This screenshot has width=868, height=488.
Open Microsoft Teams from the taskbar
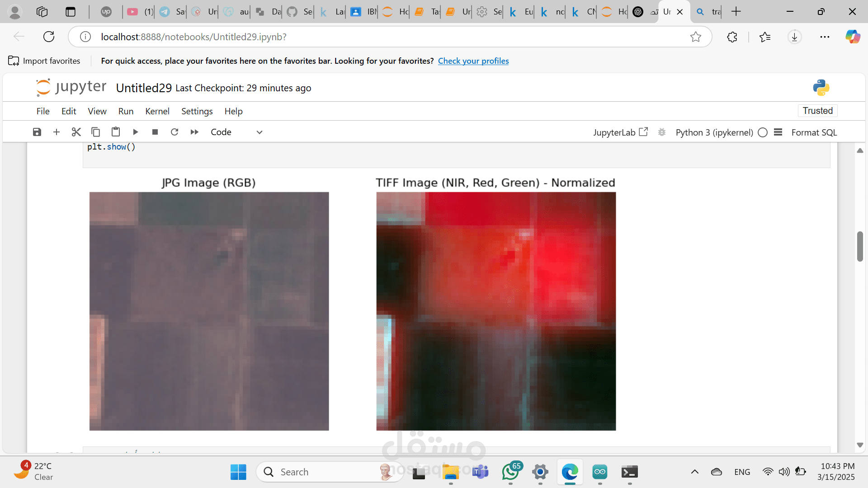click(x=480, y=472)
